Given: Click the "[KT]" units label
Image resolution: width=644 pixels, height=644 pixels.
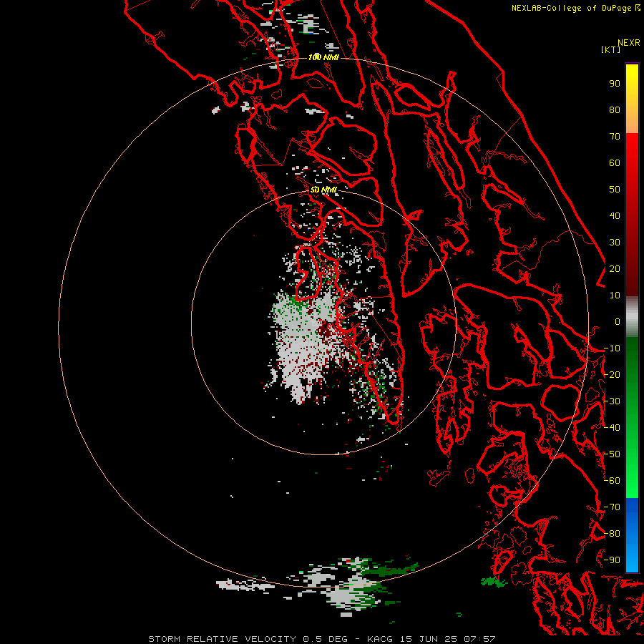Looking at the screenshot, I should [611, 49].
